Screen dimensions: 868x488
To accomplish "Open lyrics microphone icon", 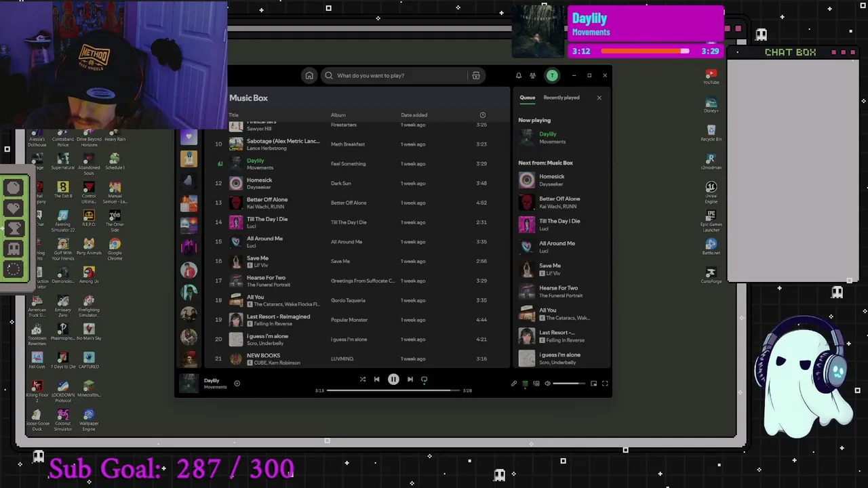I will [514, 384].
